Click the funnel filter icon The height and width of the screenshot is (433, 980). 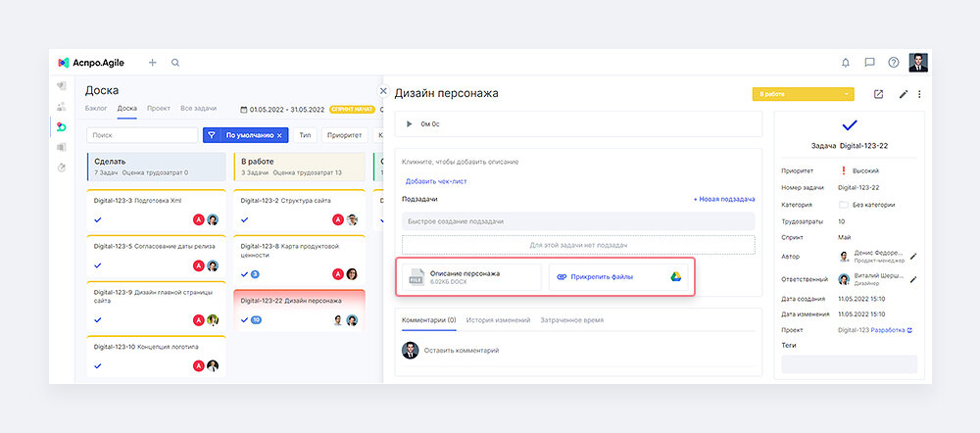(x=212, y=135)
